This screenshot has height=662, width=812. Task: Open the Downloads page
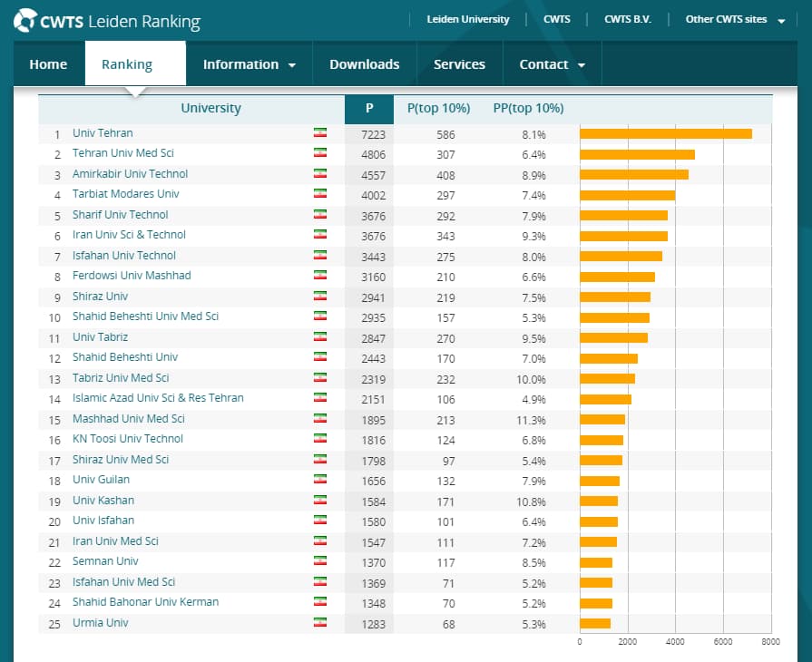(364, 64)
